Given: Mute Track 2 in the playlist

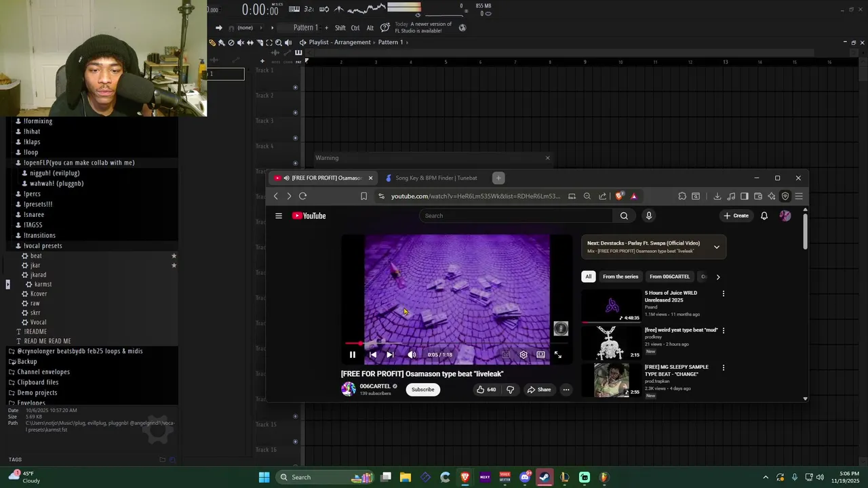Looking at the screenshot, I should click(295, 113).
